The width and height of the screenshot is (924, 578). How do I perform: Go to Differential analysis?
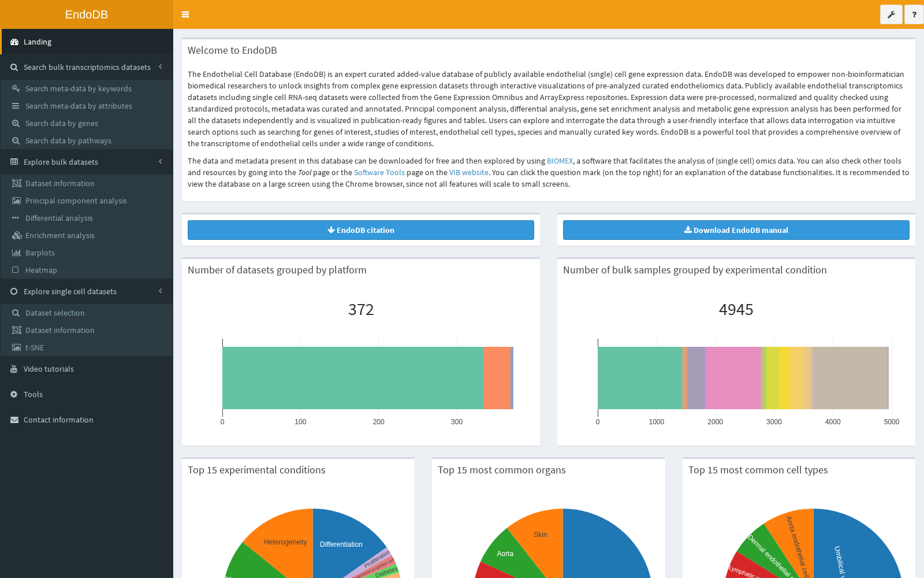click(87, 218)
